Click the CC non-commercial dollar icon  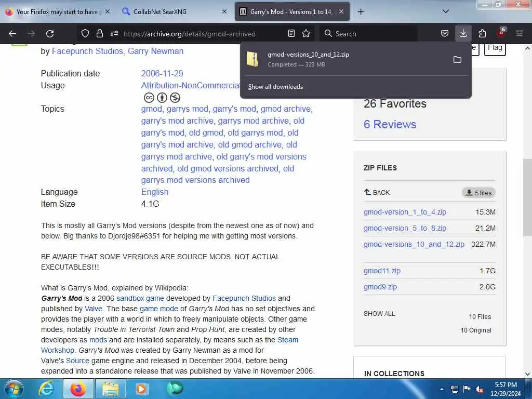click(x=175, y=98)
